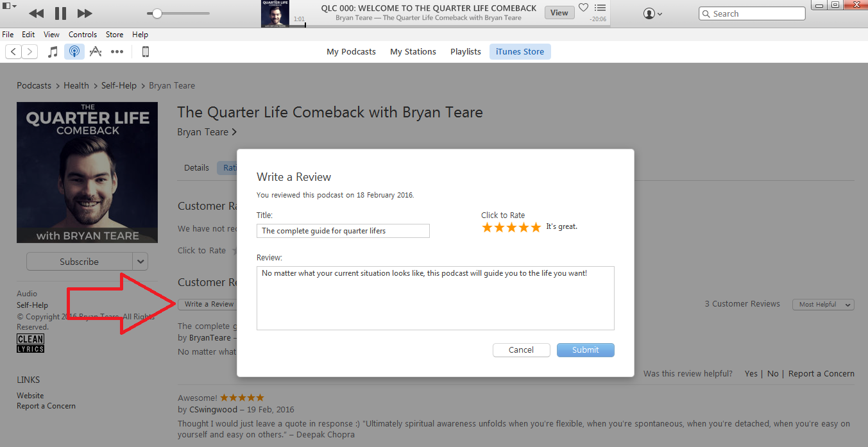
Task: Open the account user icon menu
Action: tap(652, 13)
